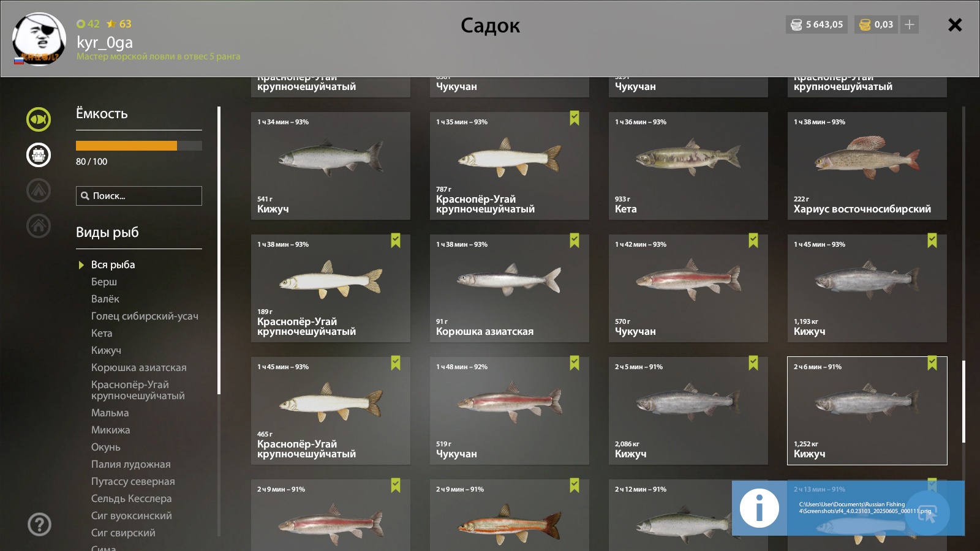Click the kyr_0ga player name
Viewport: 980px width, 551px height.
[105, 42]
